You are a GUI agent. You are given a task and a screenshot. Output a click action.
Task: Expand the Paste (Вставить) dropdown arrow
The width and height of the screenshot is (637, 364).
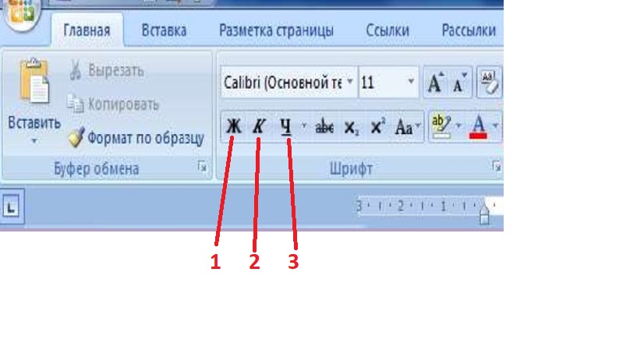tap(34, 142)
